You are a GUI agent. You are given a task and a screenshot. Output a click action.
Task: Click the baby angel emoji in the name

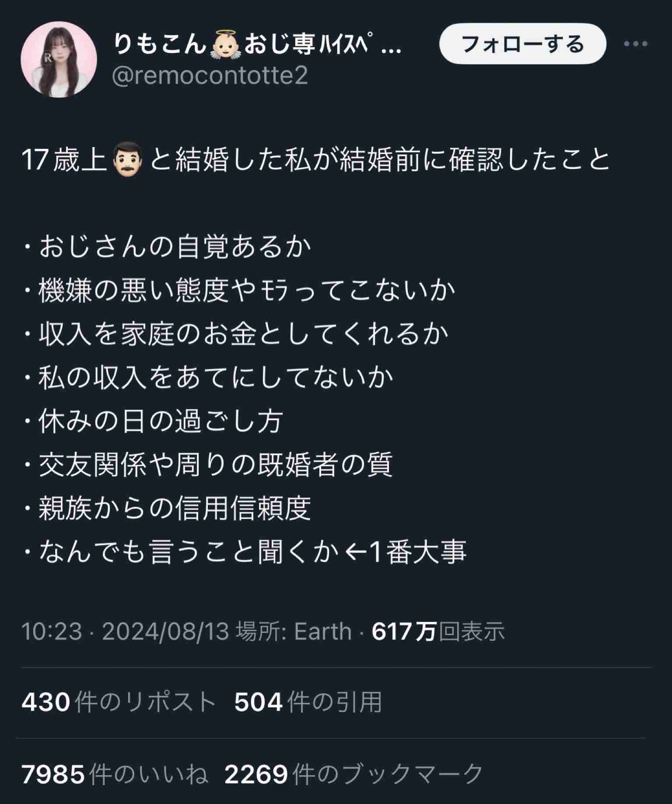coord(225,44)
